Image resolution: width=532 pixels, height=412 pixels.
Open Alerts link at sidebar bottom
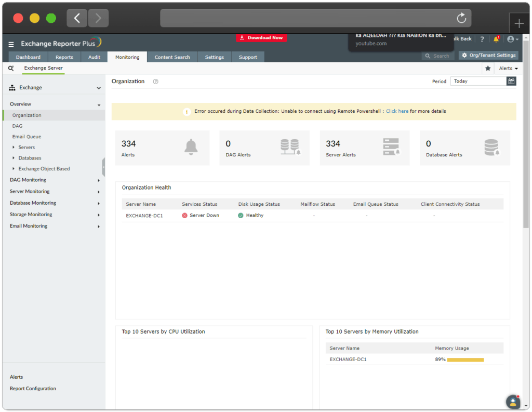16,377
